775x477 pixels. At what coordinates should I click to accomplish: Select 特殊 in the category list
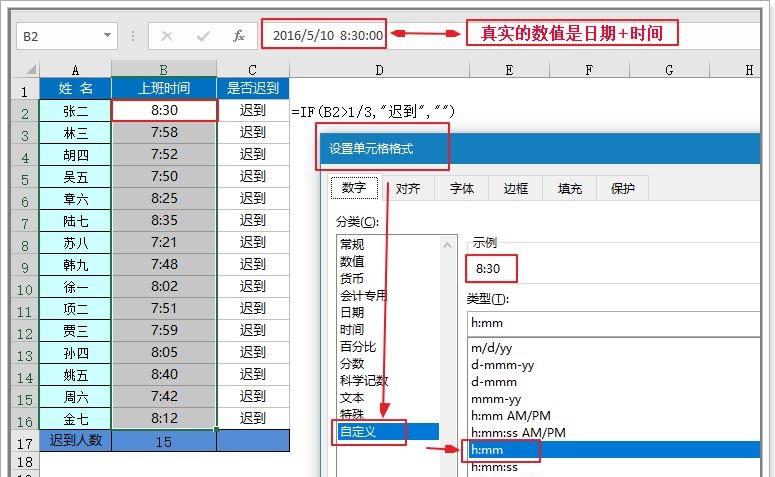[352, 414]
